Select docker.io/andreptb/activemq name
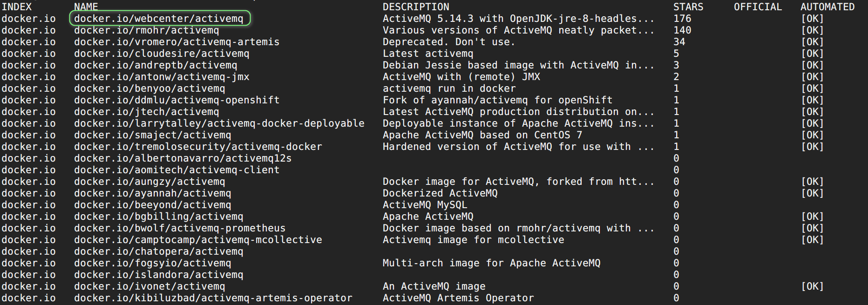Image resolution: width=868 pixels, height=305 pixels. [156, 65]
